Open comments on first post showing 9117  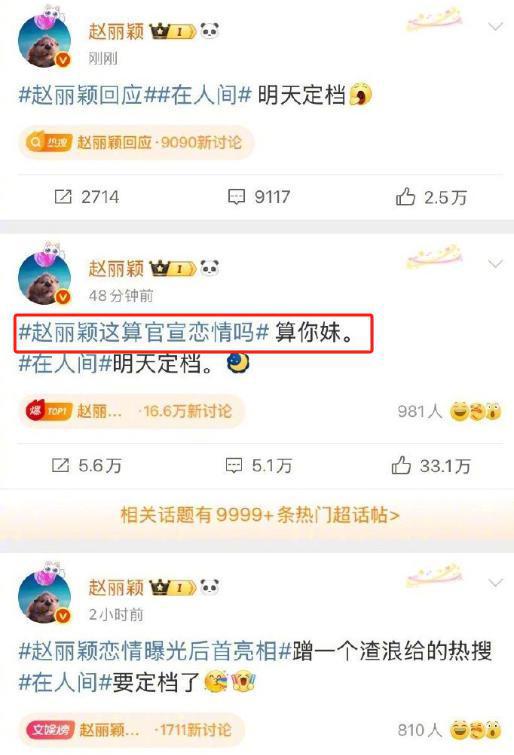(x=259, y=197)
